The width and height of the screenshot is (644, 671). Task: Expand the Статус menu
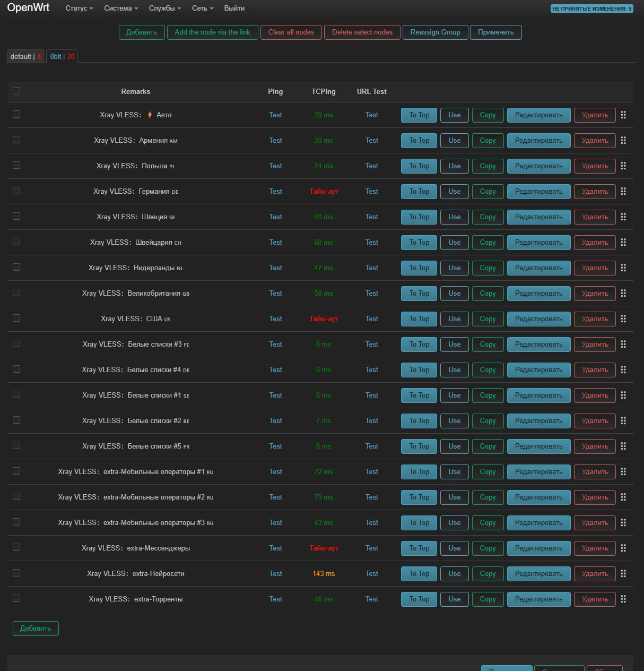[79, 8]
